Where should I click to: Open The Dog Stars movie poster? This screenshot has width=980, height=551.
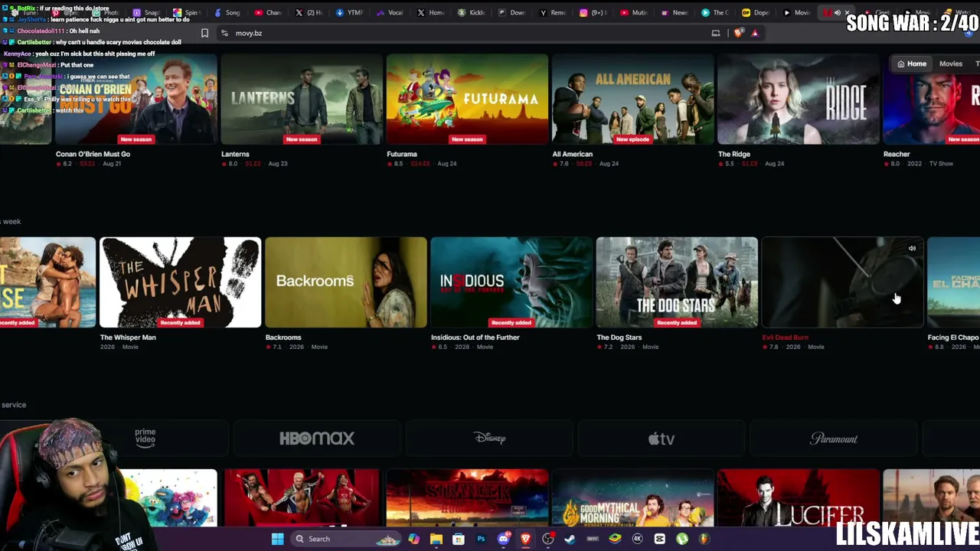coord(678,282)
